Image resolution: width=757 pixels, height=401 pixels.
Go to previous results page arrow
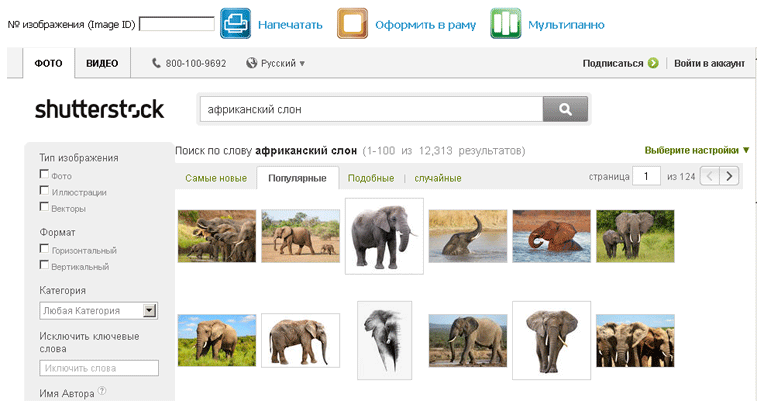click(x=708, y=176)
